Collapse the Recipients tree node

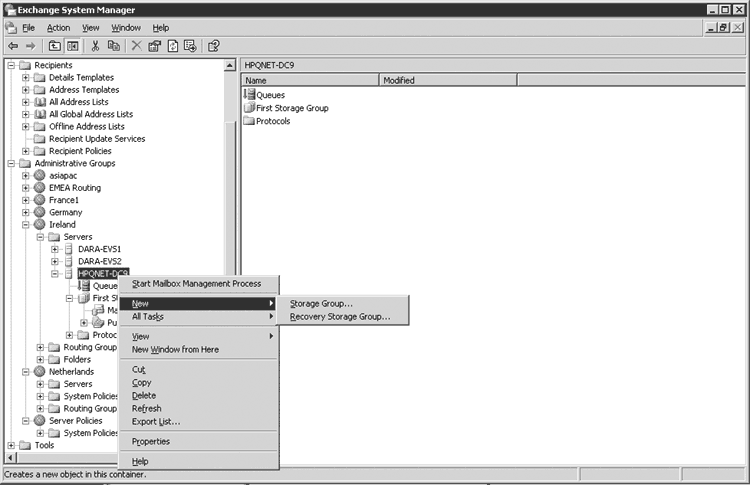tap(11, 65)
